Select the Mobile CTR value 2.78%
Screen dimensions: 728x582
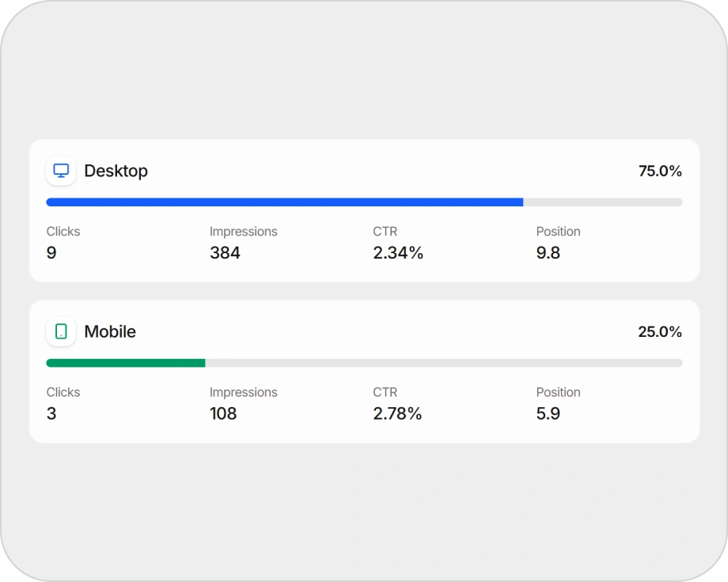tap(397, 414)
